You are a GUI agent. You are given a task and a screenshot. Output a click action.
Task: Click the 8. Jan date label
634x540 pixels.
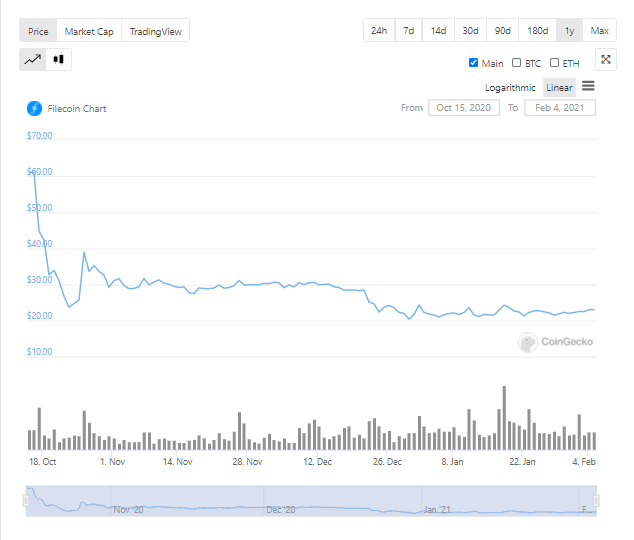tap(452, 462)
